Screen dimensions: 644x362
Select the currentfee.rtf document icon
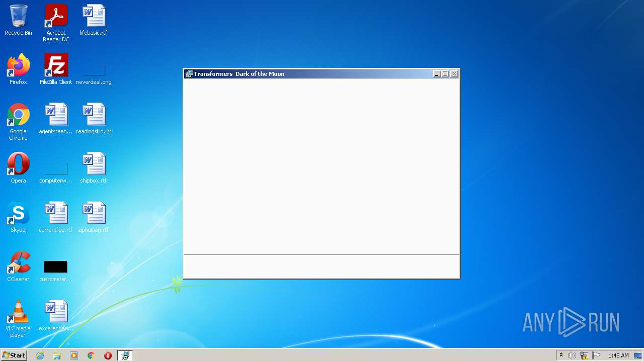pyautogui.click(x=56, y=217)
